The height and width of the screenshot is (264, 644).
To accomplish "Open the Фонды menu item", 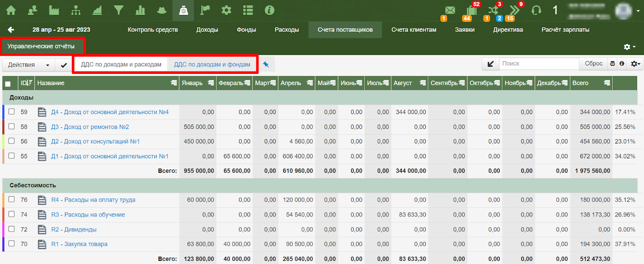I will 246,30.
